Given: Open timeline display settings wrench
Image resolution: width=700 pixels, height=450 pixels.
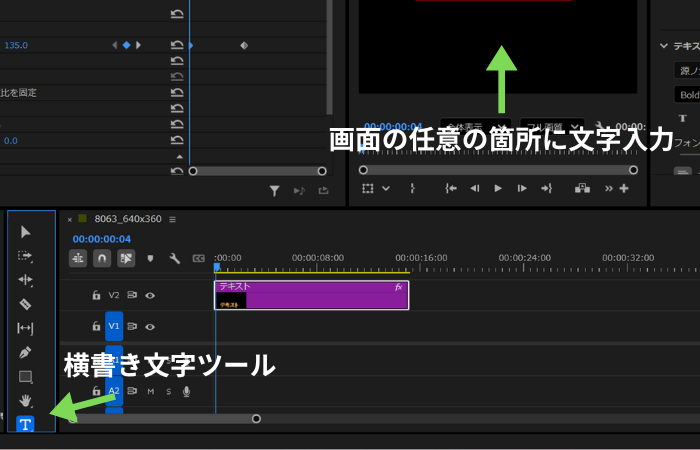Looking at the screenshot, I should tap(175, 258).
